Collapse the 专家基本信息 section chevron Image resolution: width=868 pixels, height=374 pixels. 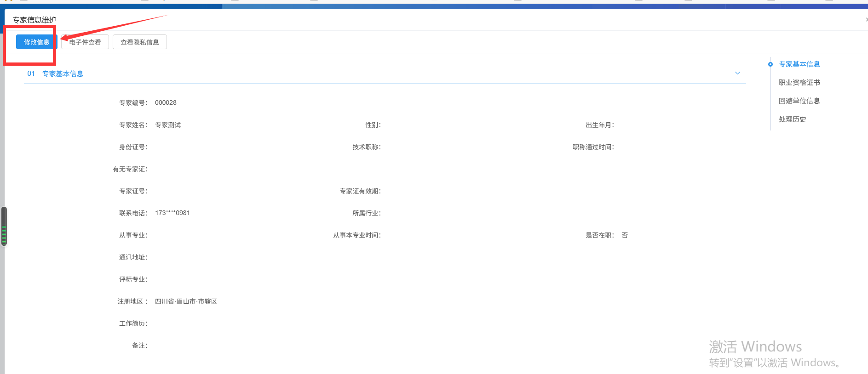click(737, 74)
